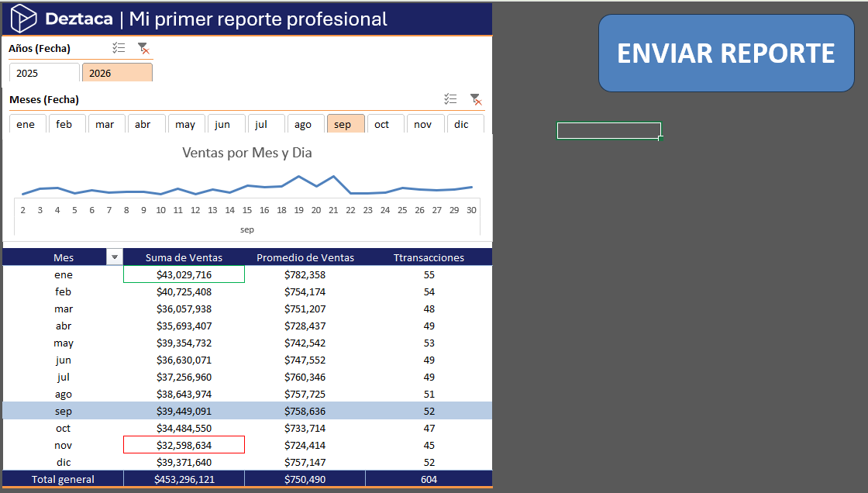Select total average $750,490
Screen dimensions: 868x493
pyautogui.click(x=305, y=480)
